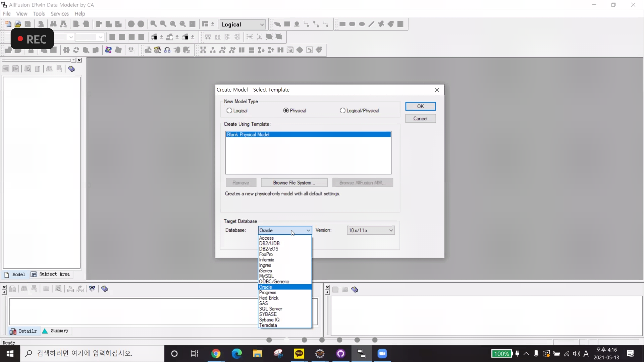This screenshot has width=644, height=362.
Task: Click the help book icon in the Details pane toolbar
Action: pyautogui.click(x=104, y=289)
